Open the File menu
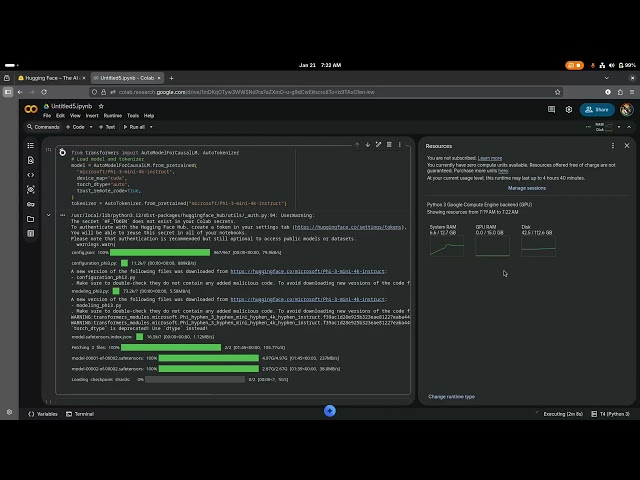 (47, 116)
